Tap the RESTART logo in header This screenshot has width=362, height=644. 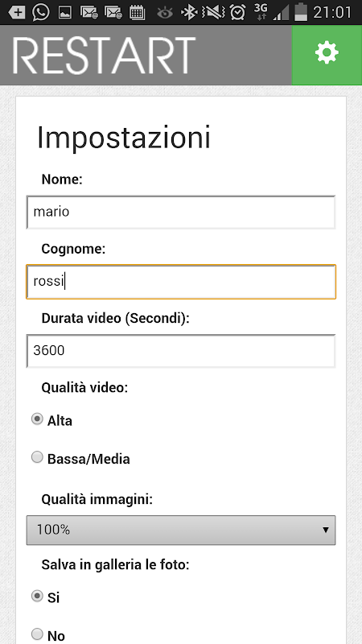(105, 56)
